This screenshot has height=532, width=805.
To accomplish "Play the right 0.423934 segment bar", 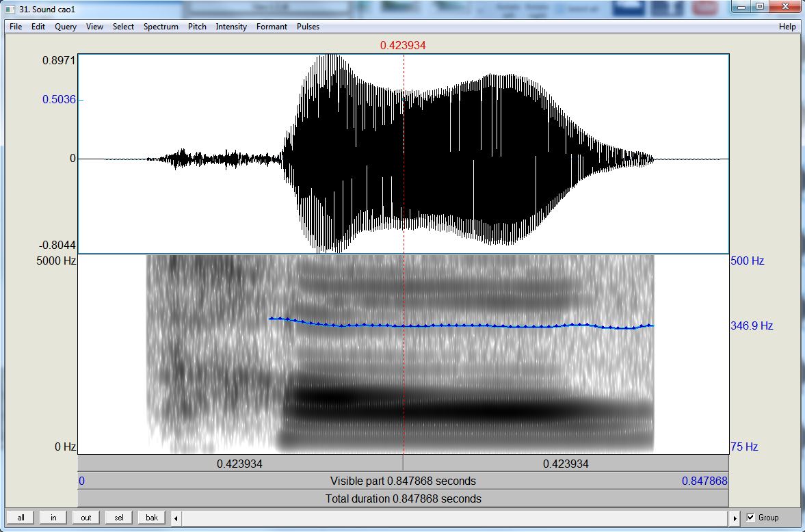I will coord(566,464).
